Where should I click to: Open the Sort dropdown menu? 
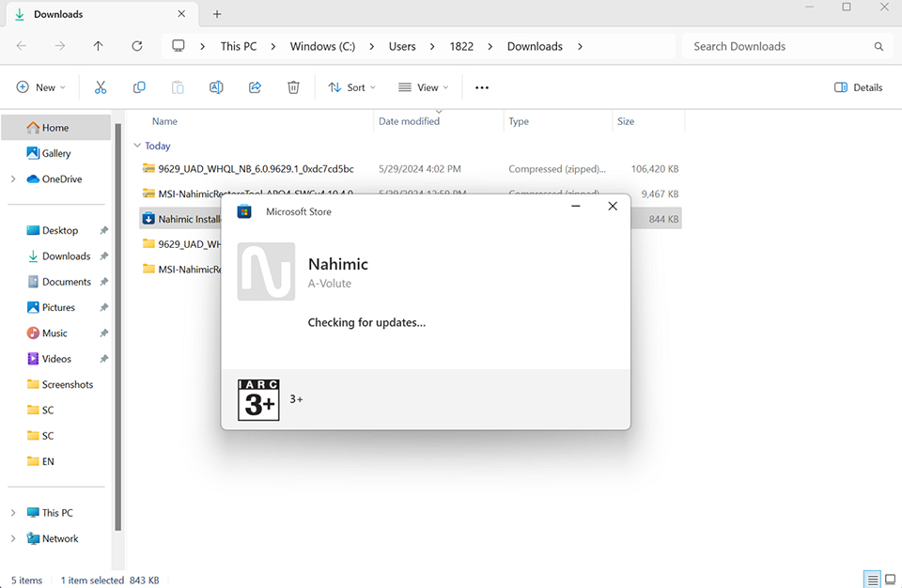pyautogui.click(x=351, y=87)
